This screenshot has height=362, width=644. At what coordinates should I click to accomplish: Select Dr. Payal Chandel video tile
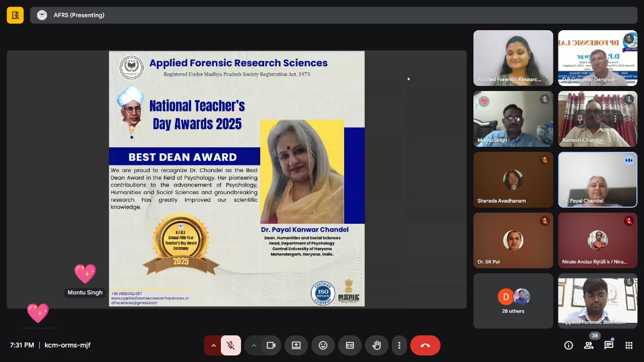[x=598, y=179]
